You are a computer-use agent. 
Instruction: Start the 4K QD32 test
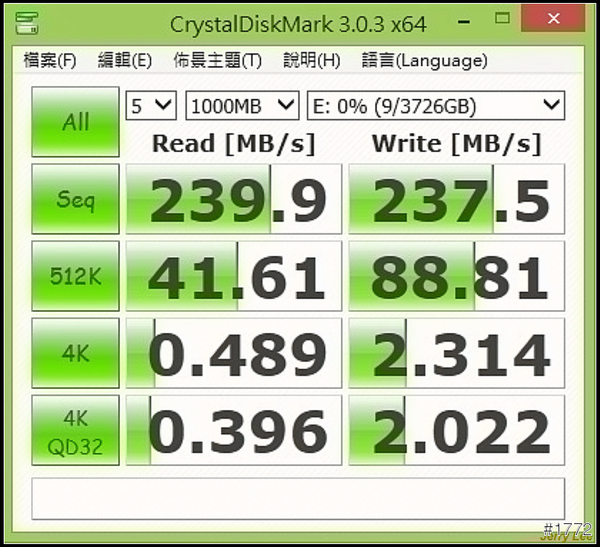(75, 430)
